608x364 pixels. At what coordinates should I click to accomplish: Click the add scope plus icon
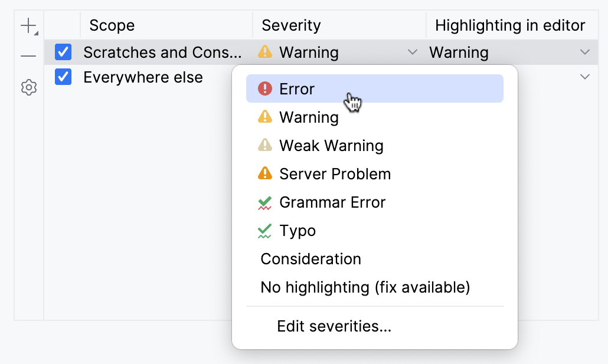point(28,25)
